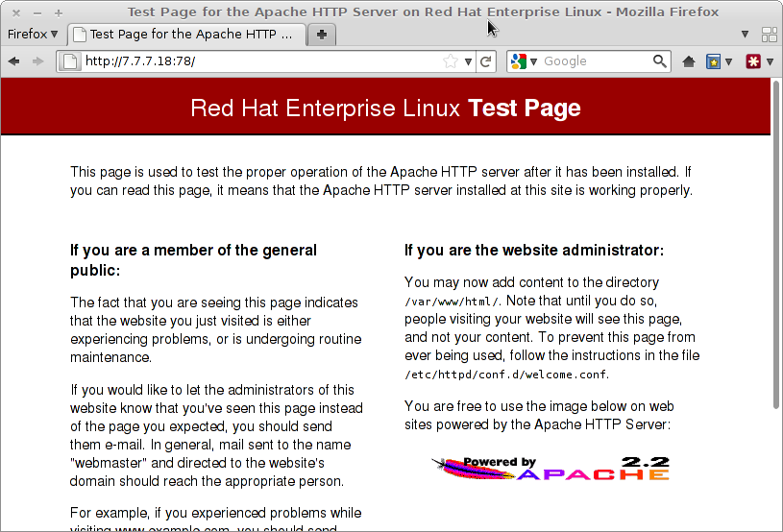This screenshot has height=532, width=783.
Task: Click the page identity icon in URL bar
Action: 70,61
